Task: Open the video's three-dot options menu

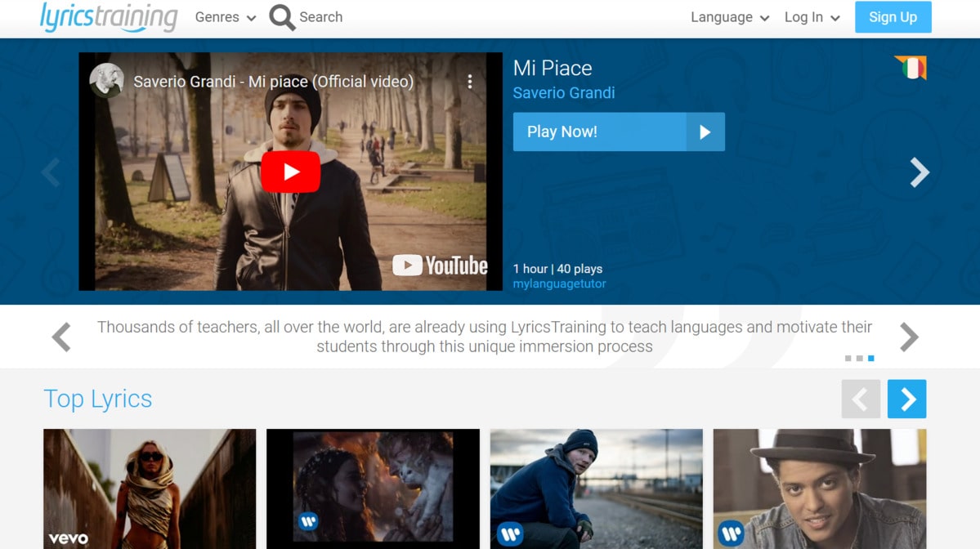Action: [x=470, y=81]
